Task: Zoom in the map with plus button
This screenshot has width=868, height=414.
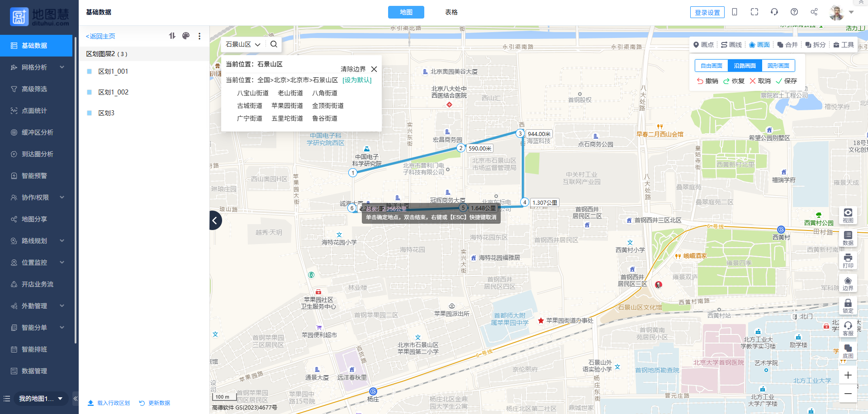Action: (848, 375)
